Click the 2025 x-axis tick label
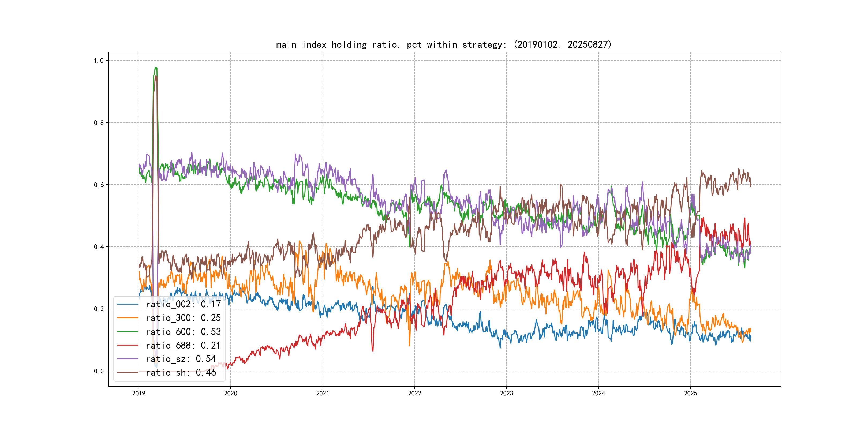The width and height of the screenshot is (868, 434). click(x=690, y=393)
